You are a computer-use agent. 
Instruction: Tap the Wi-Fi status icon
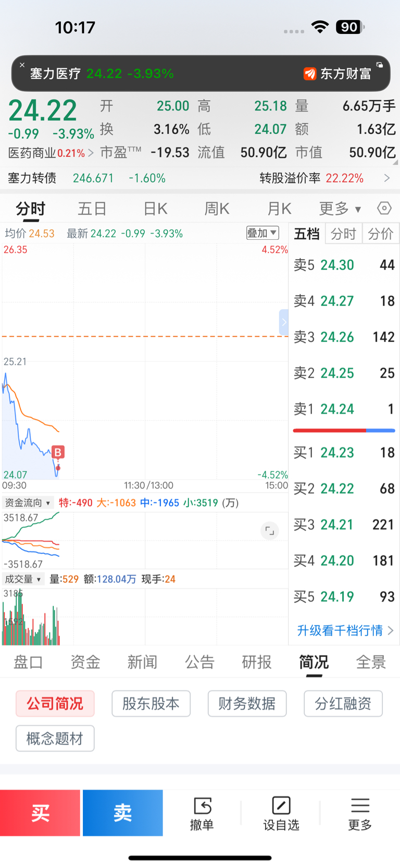click(320, 27)
